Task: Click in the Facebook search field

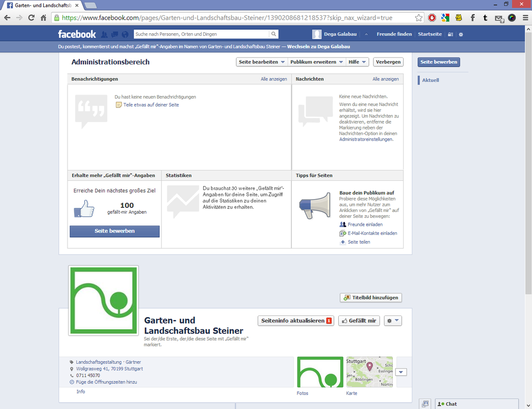Action: click(x=202, y=34)
